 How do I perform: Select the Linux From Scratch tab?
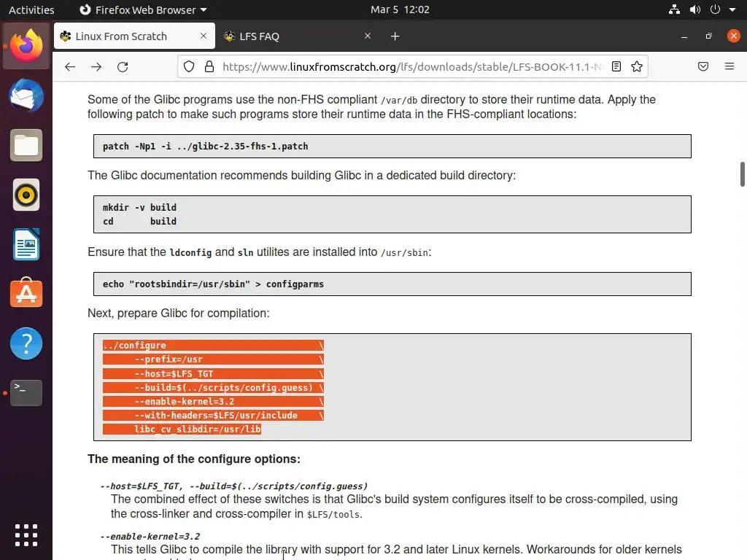tap(134, 36)
